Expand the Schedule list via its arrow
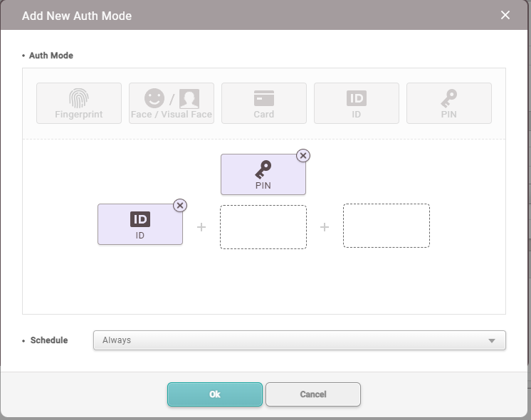531x420 pixels. click(492, 341)
